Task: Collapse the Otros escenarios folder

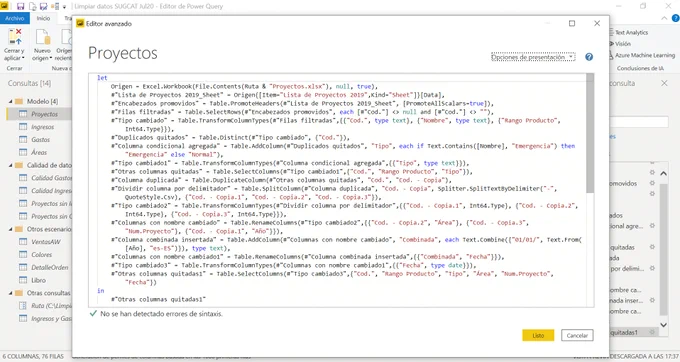Action: 11,229
